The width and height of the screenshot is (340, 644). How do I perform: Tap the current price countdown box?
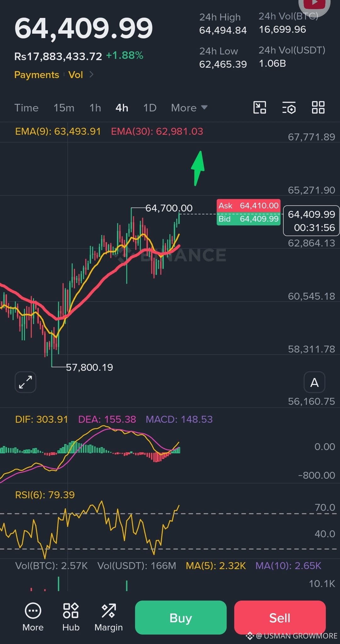coord(311,221)
